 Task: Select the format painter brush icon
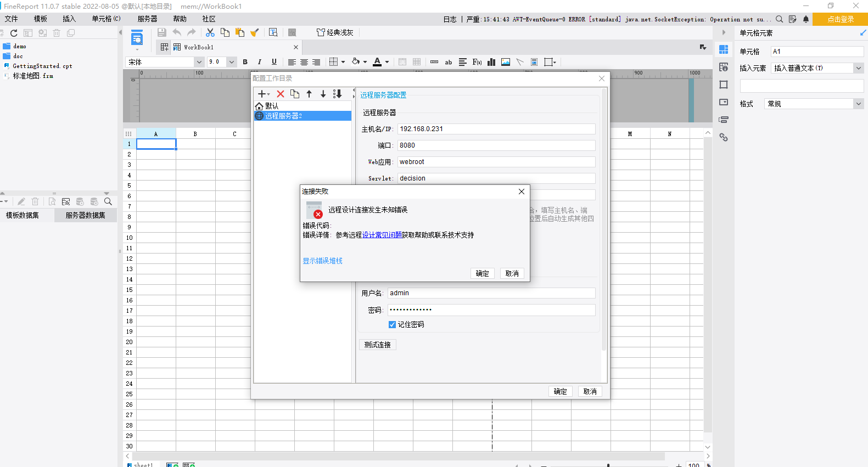(254, 33)
